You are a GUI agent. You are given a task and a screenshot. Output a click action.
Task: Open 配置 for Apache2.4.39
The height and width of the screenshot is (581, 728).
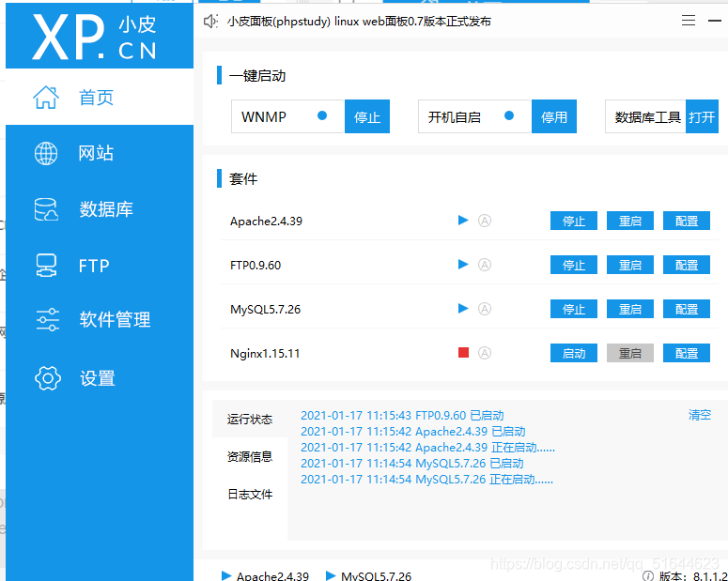pyautogui.click(x=687, y=221)
